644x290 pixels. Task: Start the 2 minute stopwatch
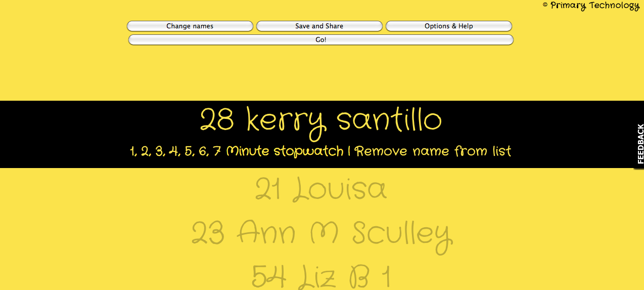pos(146,151)
